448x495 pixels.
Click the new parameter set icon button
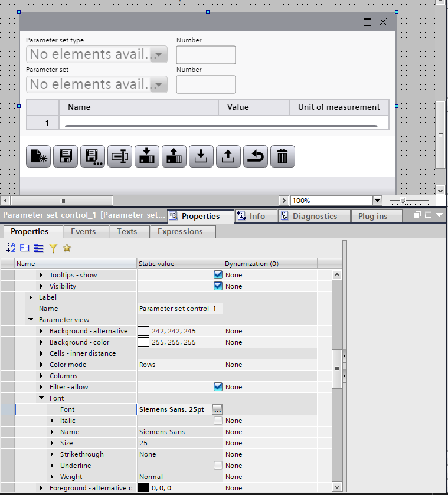click(38, 156)
